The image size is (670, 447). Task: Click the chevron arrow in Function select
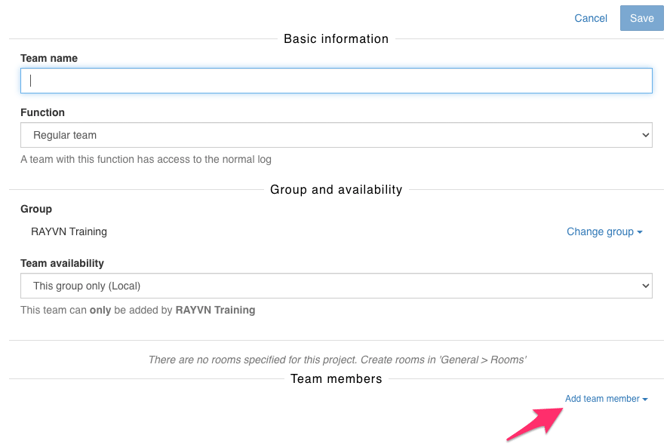(645, 135)
